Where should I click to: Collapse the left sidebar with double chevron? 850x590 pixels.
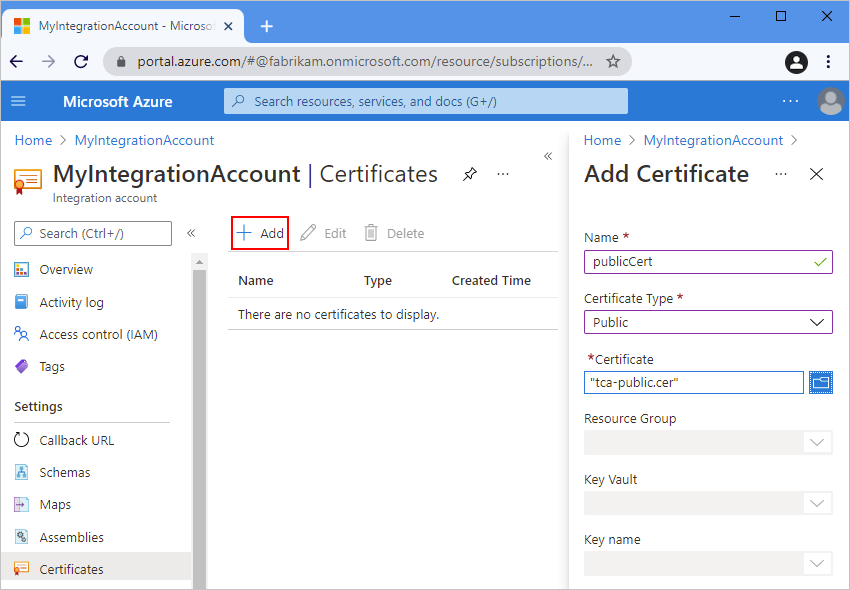191,232
